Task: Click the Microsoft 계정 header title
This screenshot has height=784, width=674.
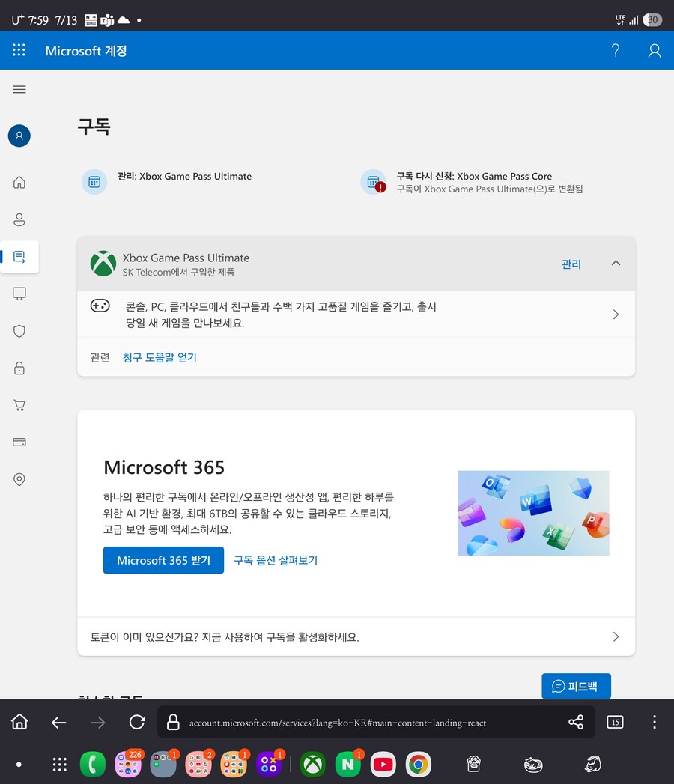Action: click(x=86, y=51)
